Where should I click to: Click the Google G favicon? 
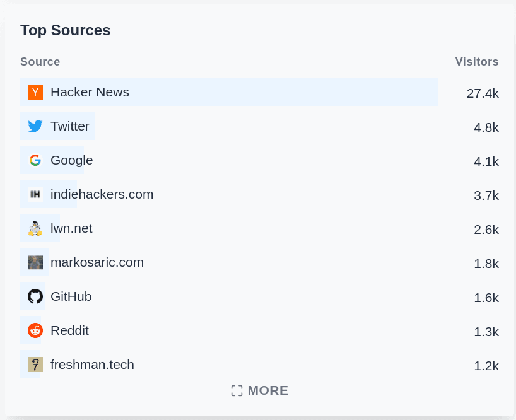coord(35,160)
